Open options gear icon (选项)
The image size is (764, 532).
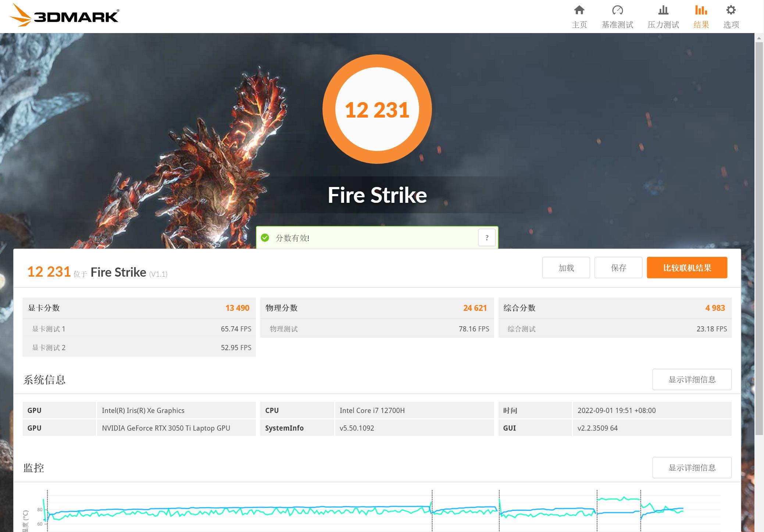pos(731,10)
